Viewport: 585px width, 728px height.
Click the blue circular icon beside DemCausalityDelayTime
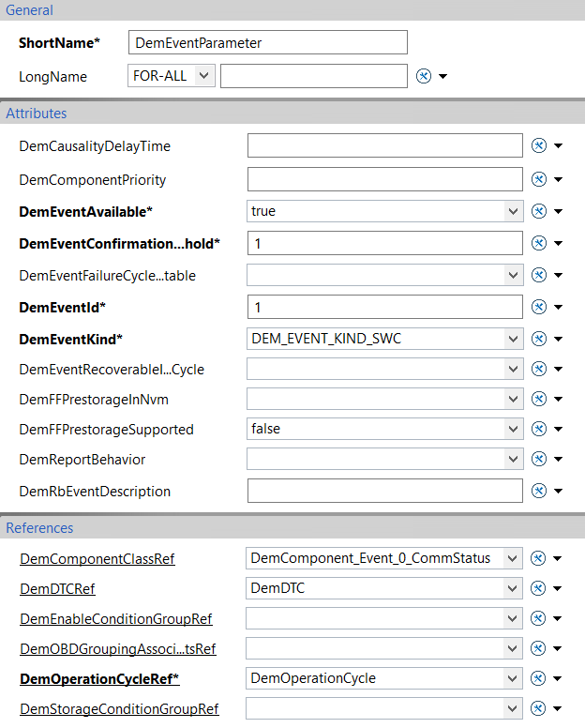coord(539,145)
